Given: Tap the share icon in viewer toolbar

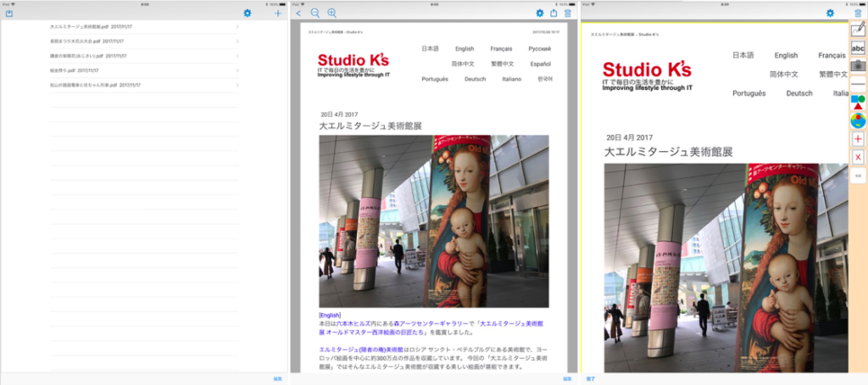Looking at the screenshot, I should tap(554, 13).
